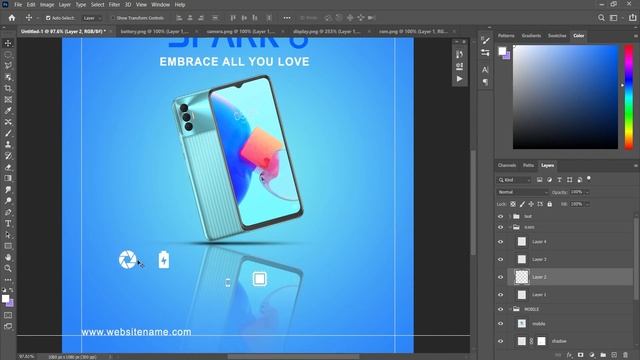Toggle visibility of the MOBILE group

[x=500, y=309]
